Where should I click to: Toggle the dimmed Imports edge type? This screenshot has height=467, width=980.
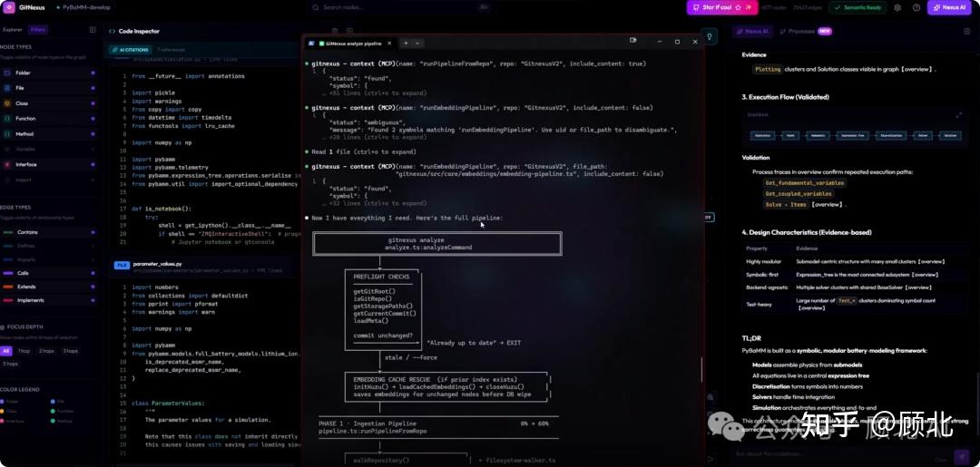(49, 259)
